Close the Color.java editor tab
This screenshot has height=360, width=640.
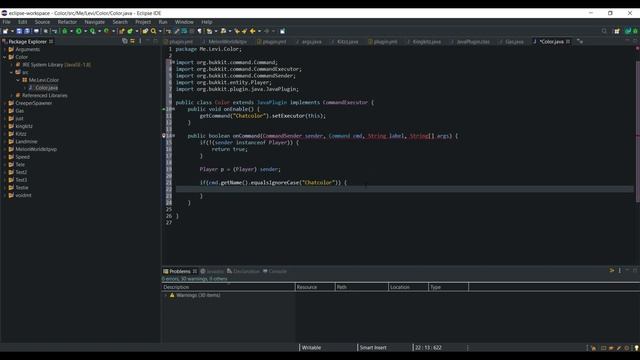click(x=568, y=42)
